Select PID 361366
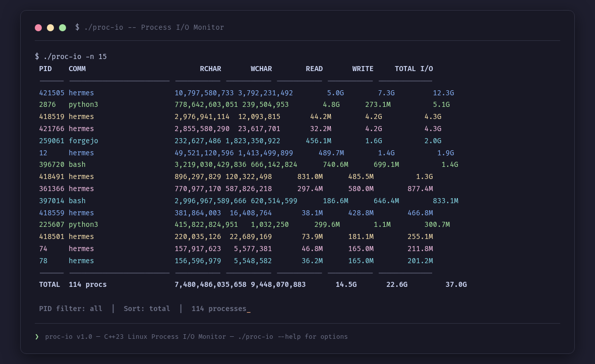Viewport: 595px width, 364px height. [x=51, y=189]
